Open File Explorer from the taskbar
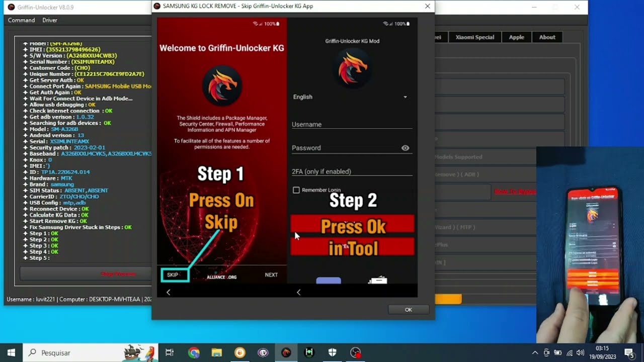The height and width of the screenshot is (362, 644). coord(216,352)
